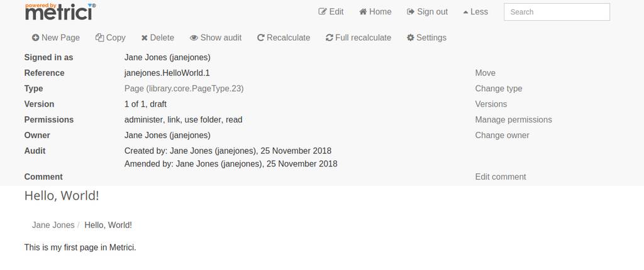Viewport: 644px width, 270px height.
Task: Click the Sign out arrow icon
Action: pos(410,12)
